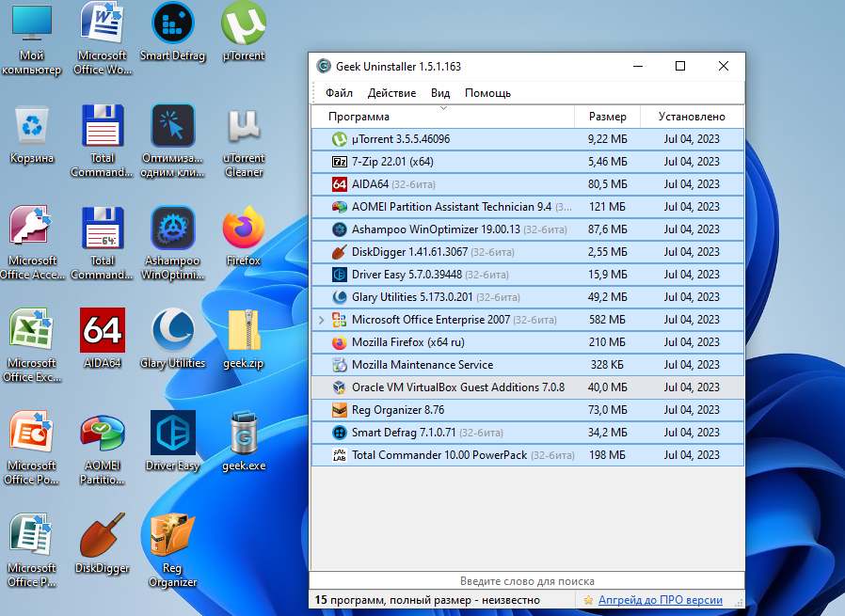Select the 210 МБ size cell
Image resolution: width=845 pixels, height=616 pixels.
[607, 342]
